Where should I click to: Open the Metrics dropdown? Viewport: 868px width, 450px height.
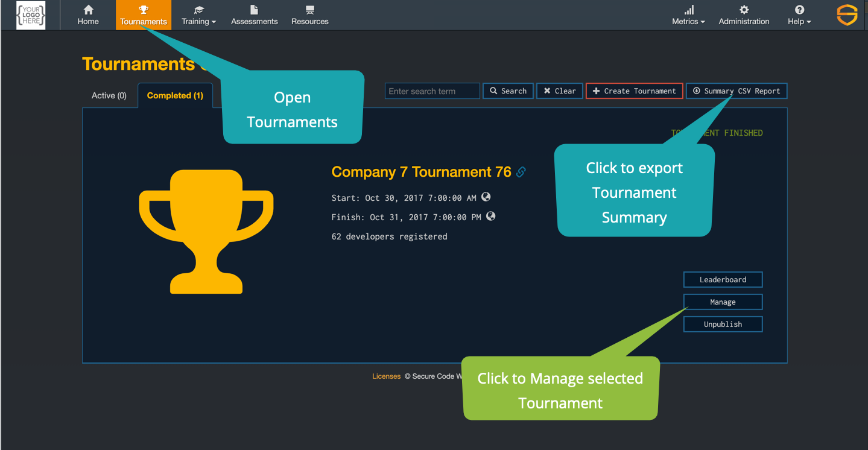[688, 15]
